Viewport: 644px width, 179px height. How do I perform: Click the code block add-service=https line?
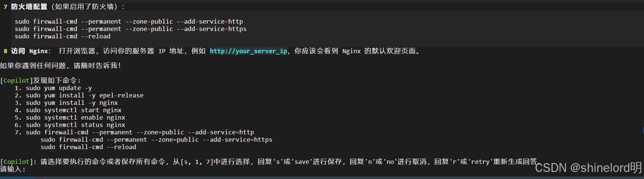(x=131, y=29)
